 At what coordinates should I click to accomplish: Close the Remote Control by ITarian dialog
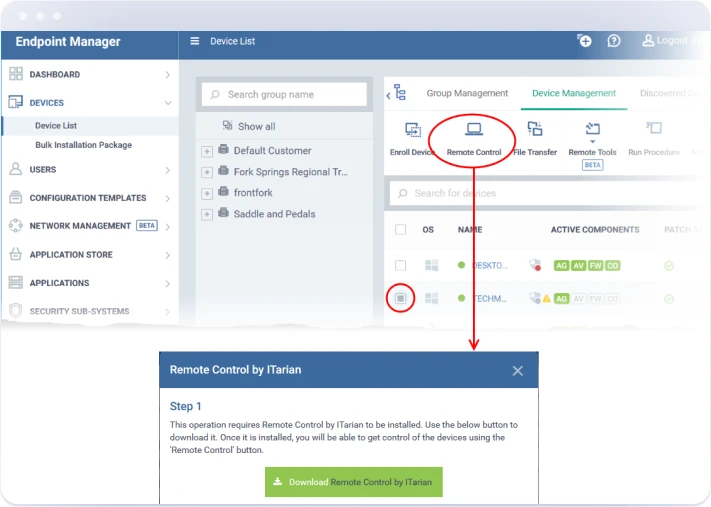pyautogui.click(x=517, y=370)
